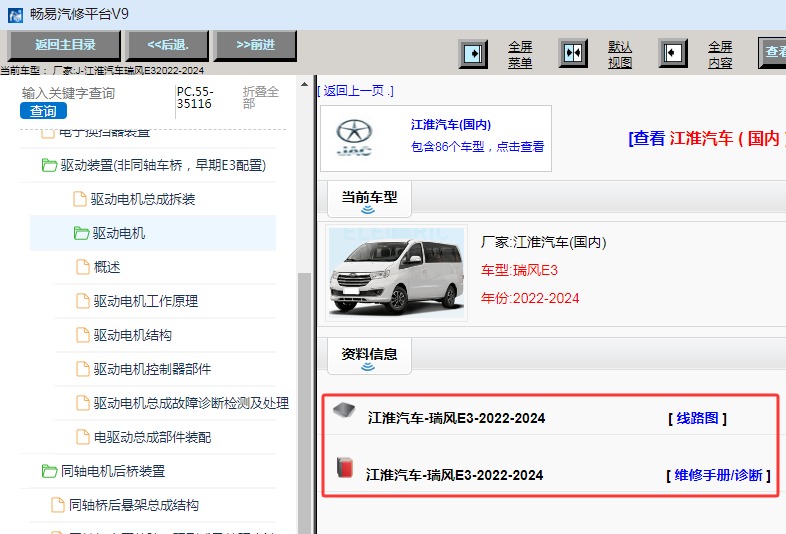Image resolution: width=786 pixels, height=534 pixels.
Task: Open 驱动电机结构 in the tree
Action: tap(132, 335)
